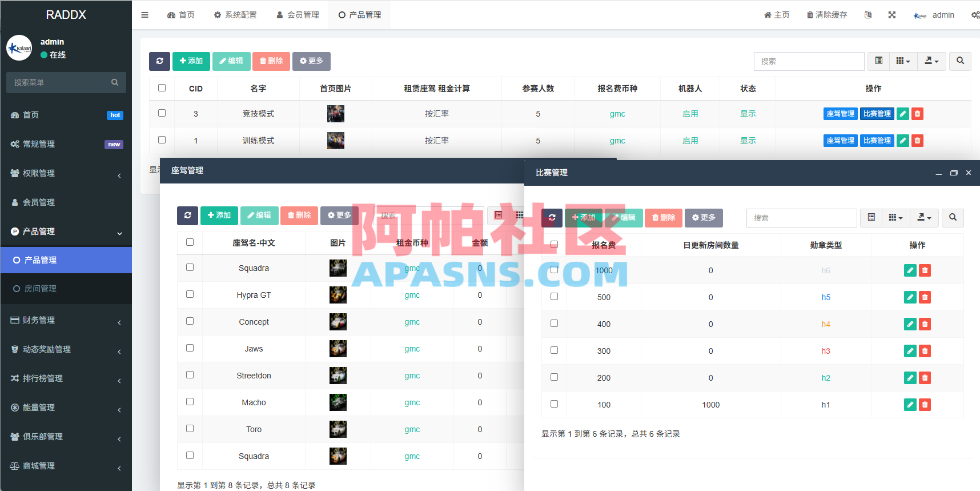980x491 pixels.
Task: Open columns dropdown in 比赛管理 toolbar
Action: 895,218
